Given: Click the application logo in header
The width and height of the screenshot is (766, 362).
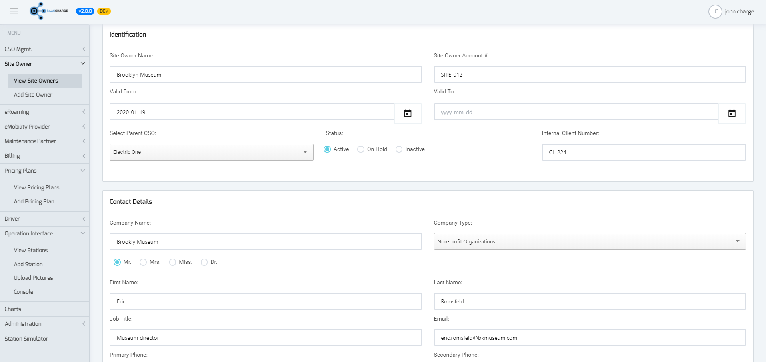Looking at the screenshot, I should 50,11.
